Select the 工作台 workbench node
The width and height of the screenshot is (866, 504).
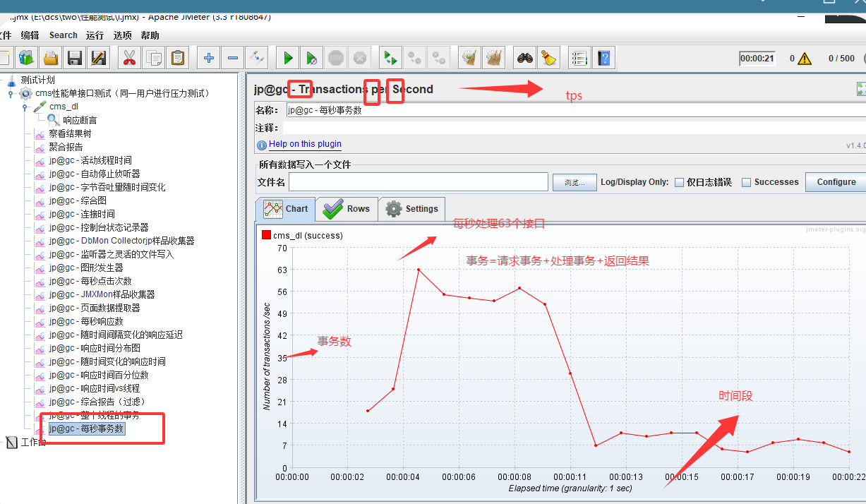click(x=33, y=442)
